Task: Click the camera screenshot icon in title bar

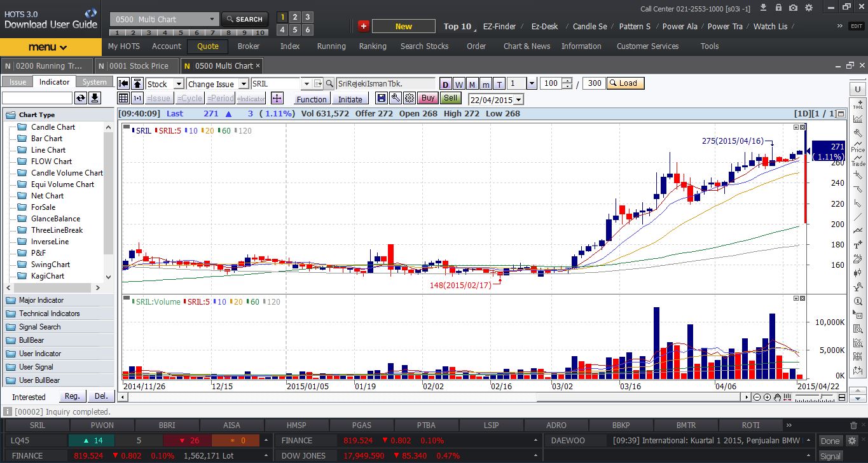Action: [793, 8]
